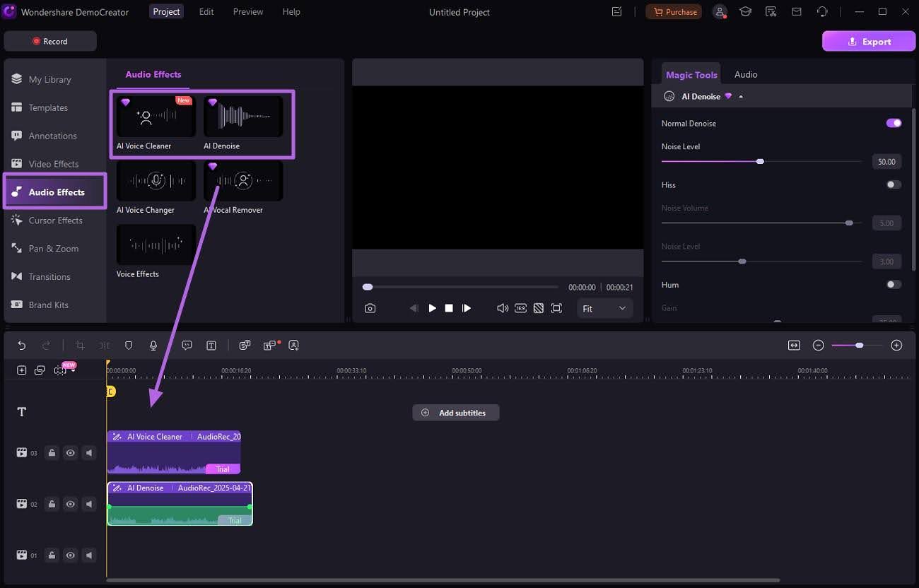The height and width of the screenshot is (588, 919).
Task: Open the Edit menu
Action: (206, 12)
